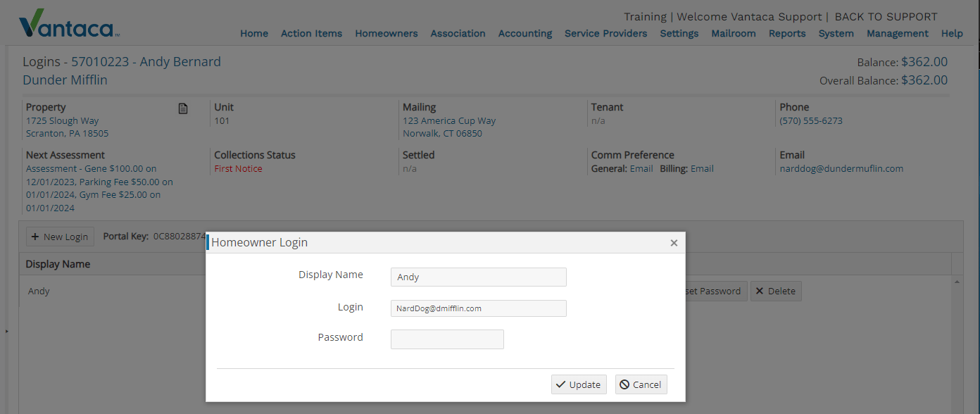Click the BACK TO SUPPORT link
Image resolution: width=980 pixels, height=414 pixels.
[x=885, y=16]
